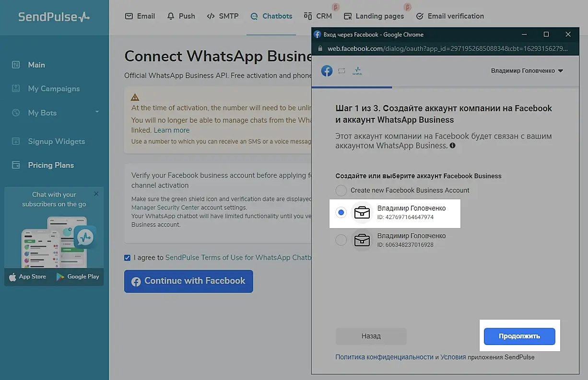Click the SendPulse app icon in dialog
The height and width of the screenshot is (380, 588).
tap(357, 71)
